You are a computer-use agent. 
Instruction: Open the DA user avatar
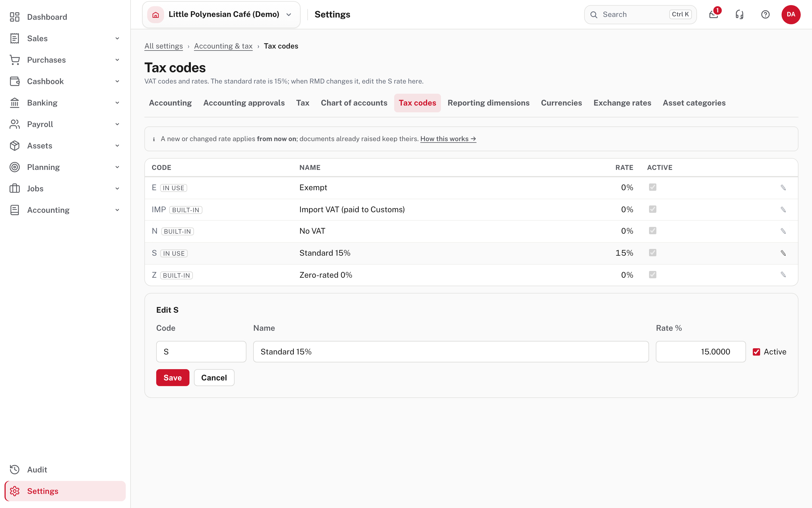click(x=791, y=14)
